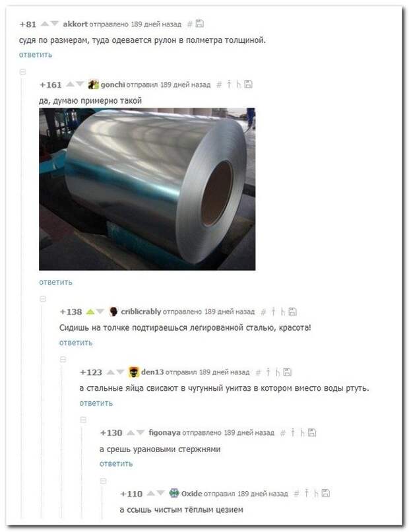This screenshot has width=409, height=532.
Task: Click Oxide's avatar icon
Action: 174,492
